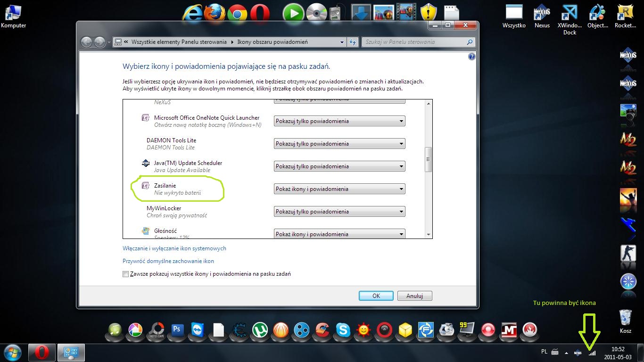644x362 pixels.
Task: Click the 'MyWinLocker' list entry
Action: [177, 212]
